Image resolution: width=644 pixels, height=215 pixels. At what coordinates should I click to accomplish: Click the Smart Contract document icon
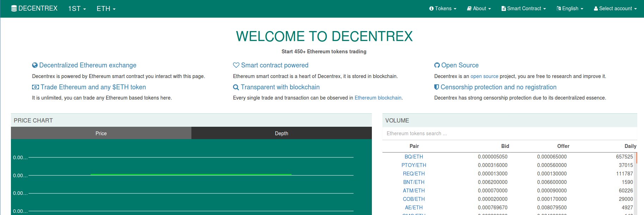point(503,8)
